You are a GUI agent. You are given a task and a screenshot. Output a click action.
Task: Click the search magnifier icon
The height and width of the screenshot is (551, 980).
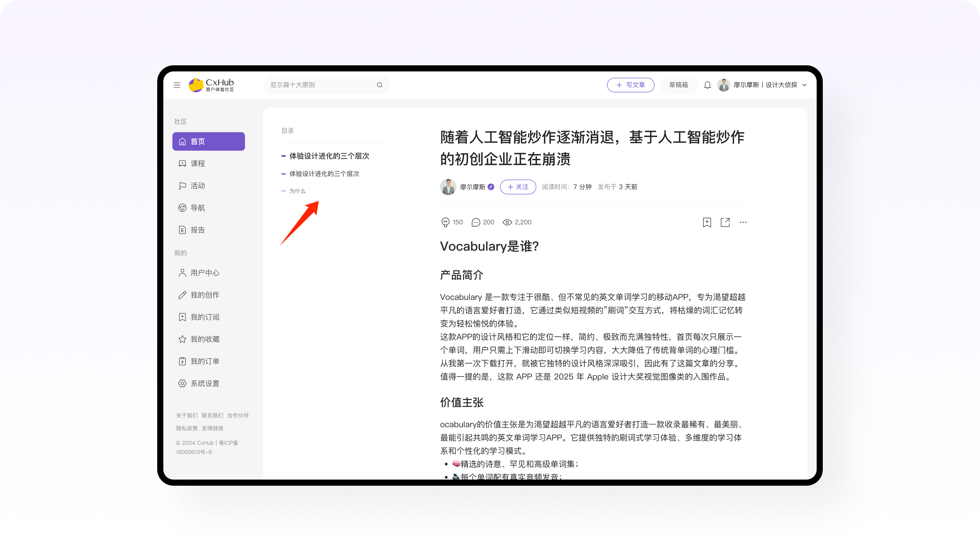coord(379,85)
